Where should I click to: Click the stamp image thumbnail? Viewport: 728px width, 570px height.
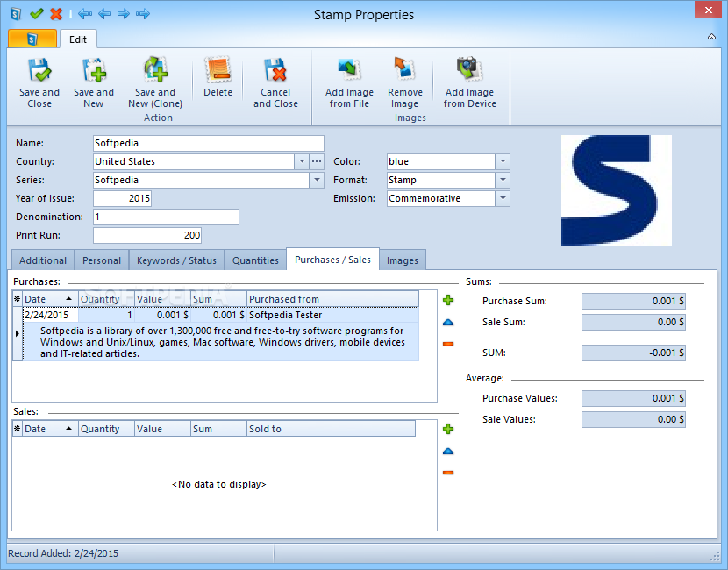[616, 190]
